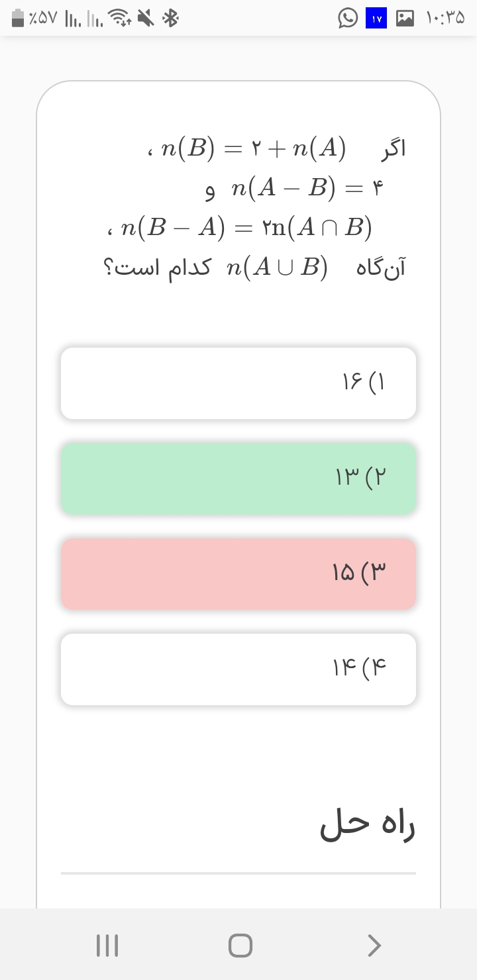
Task: Select answer option 1 with value ۱۶
Action: (238, 383)
